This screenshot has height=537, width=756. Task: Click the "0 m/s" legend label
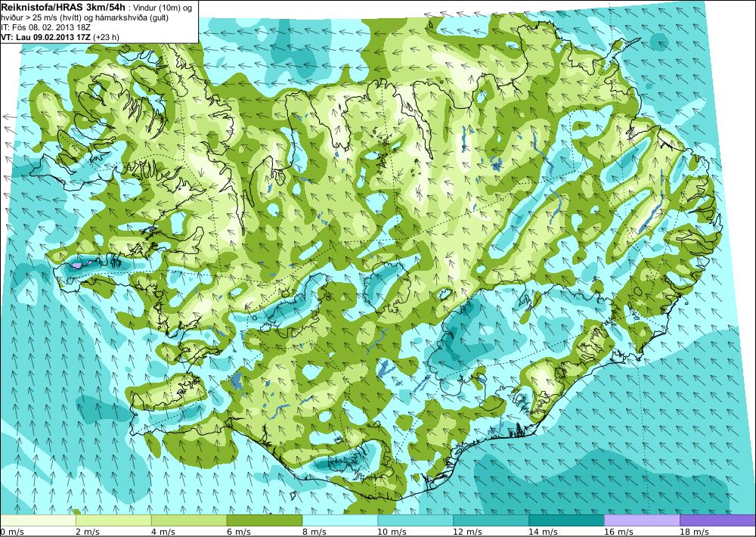click(x=13, y=532)
